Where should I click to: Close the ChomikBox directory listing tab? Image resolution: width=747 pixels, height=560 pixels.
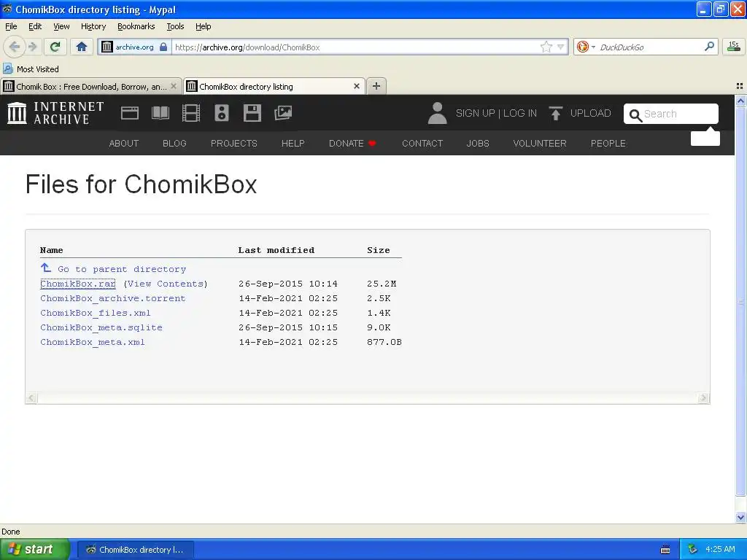(356, 86)
